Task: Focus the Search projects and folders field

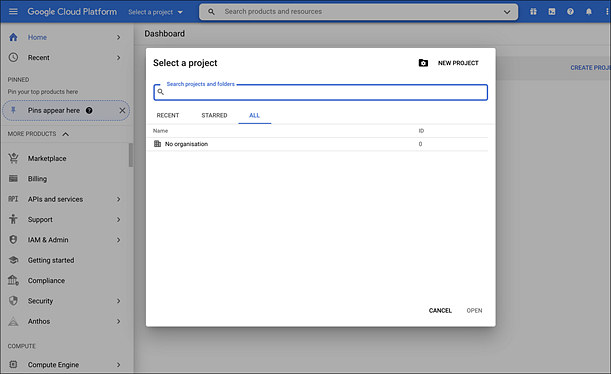Action: point(320,92)
